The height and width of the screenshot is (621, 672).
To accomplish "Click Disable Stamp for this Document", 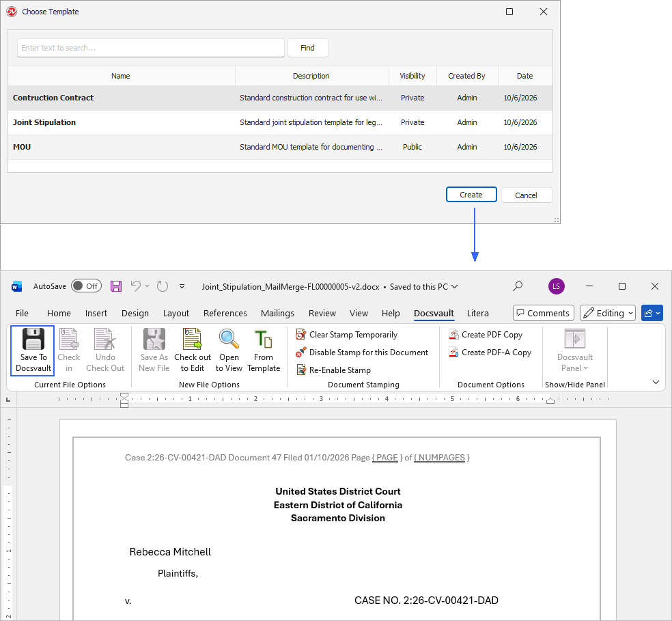I will point(362,353).
